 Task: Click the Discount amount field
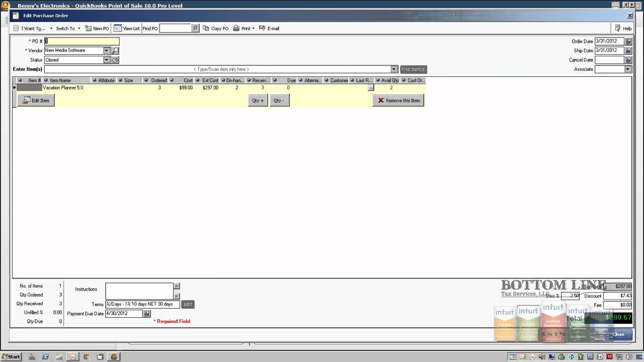click(x=618, y=296)
